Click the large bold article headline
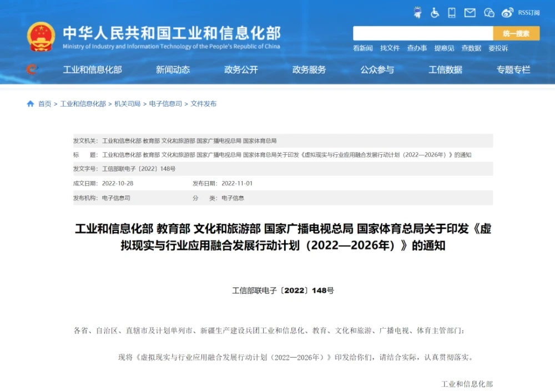555x392 pixels. tap(283, 237)
